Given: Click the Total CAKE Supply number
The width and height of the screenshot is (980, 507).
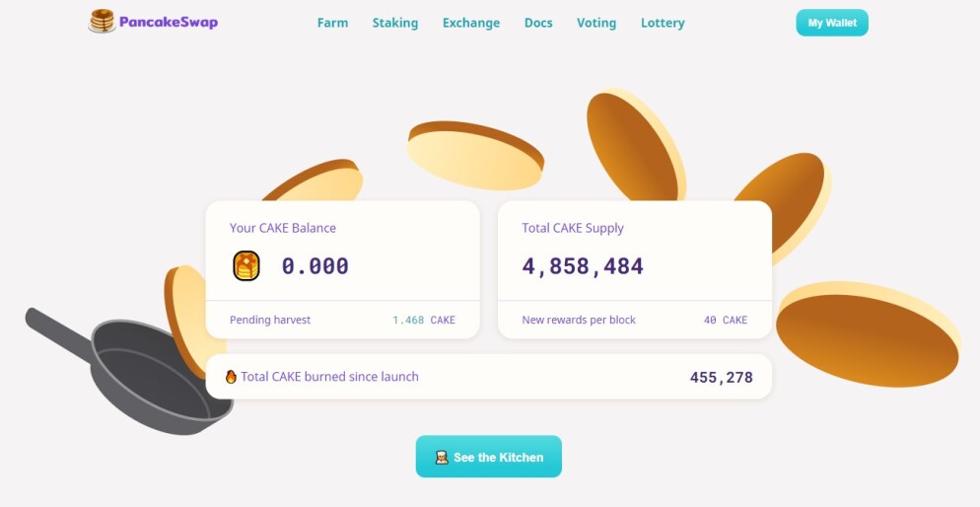Looking at the screenshot, I should click(x=583, y=266).
